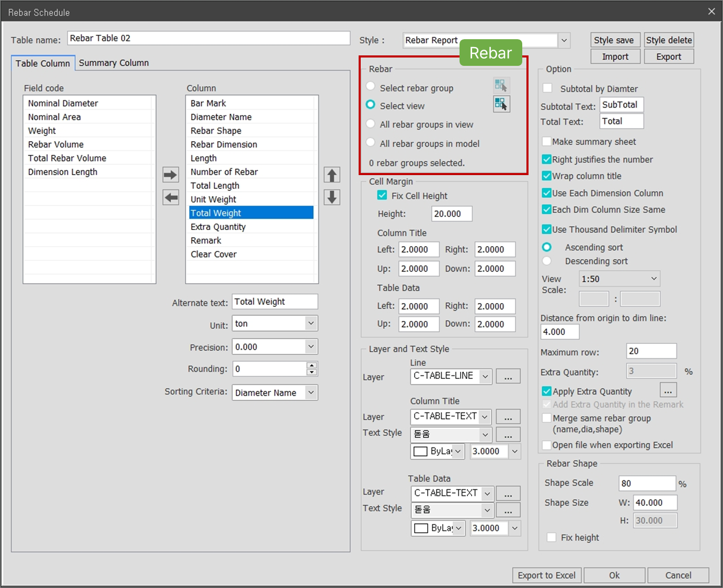Select Rebar Shape in Column list

click(251, 131)
